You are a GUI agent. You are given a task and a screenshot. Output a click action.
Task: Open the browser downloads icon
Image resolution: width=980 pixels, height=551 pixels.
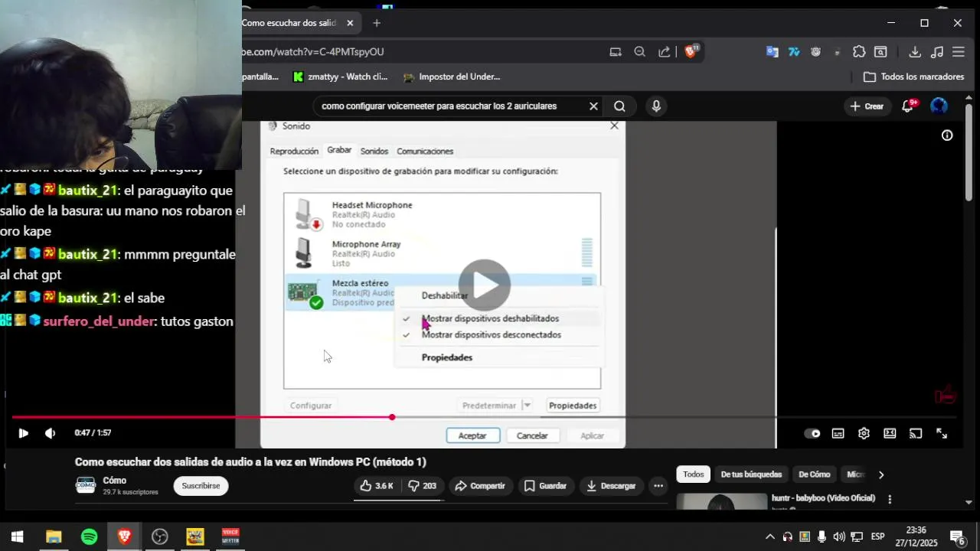coord(915,52)
